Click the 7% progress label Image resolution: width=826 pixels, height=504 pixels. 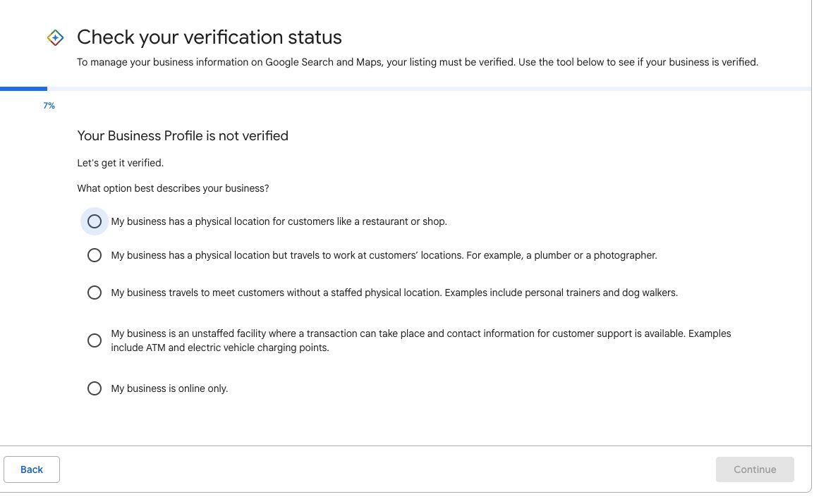click(49, 106)
